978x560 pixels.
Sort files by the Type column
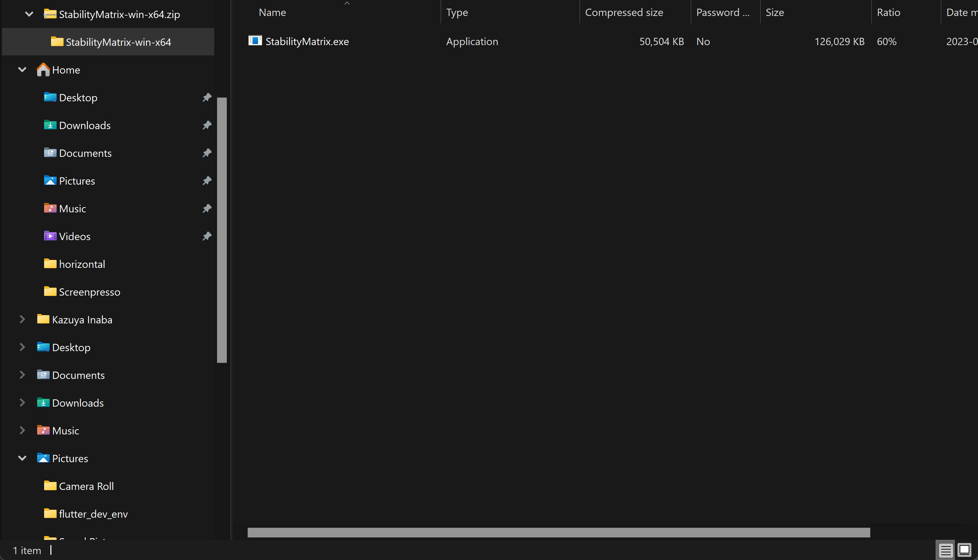[457, 12]
